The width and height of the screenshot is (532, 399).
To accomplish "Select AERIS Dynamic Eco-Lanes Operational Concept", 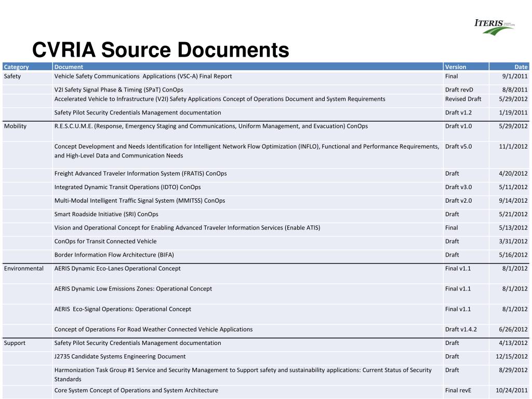I will pyautogui.click(x=117, y=269).
